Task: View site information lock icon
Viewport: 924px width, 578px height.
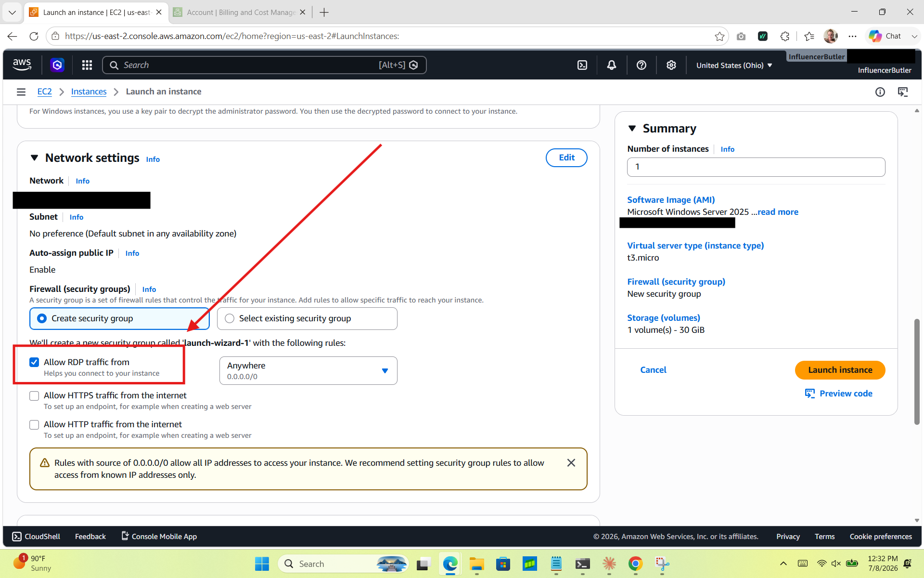Action: [55, 36]
